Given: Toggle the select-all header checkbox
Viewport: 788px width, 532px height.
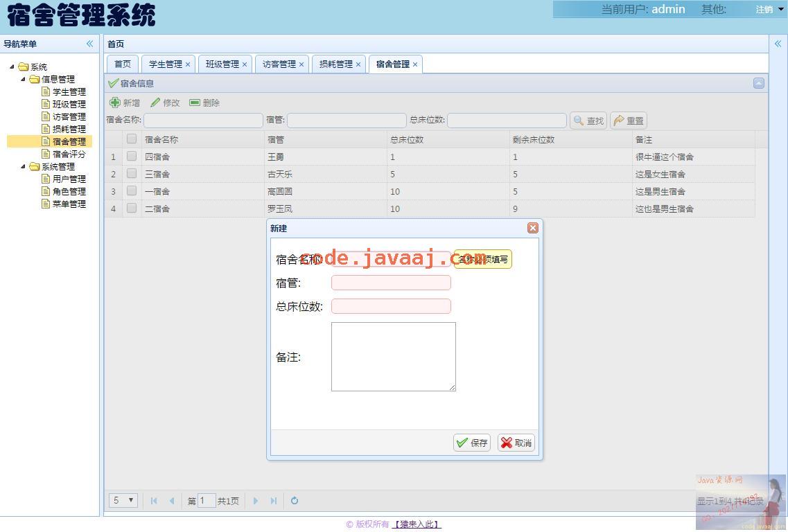Looking at the screenshot, I should pos(131,139).
